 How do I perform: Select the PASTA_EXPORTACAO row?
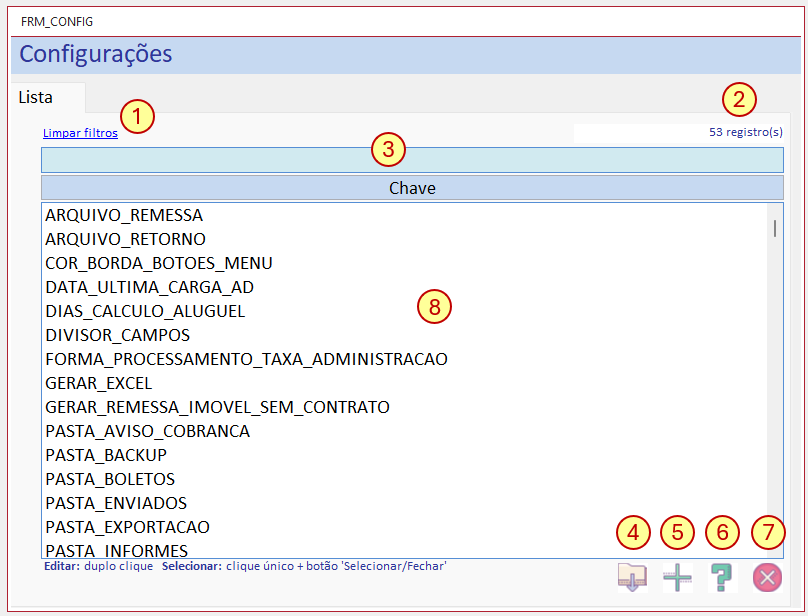click(x=405, y=527)
